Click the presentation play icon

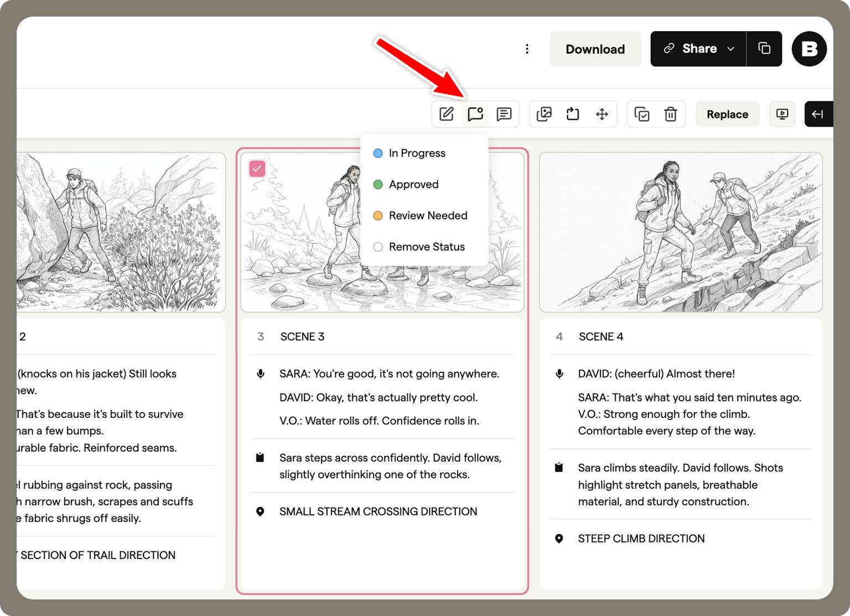[x=782, y=114]
